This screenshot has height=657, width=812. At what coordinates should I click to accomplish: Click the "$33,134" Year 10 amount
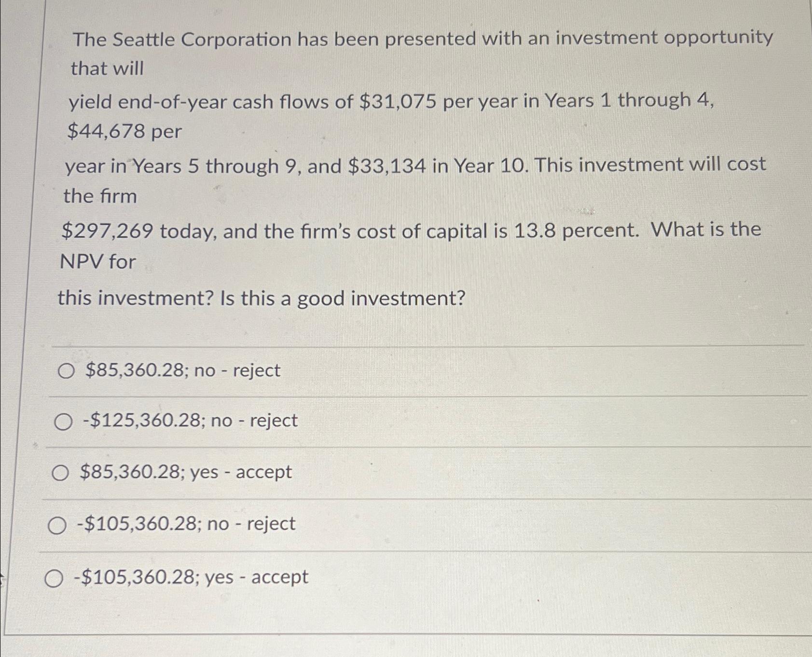point(387,166)
